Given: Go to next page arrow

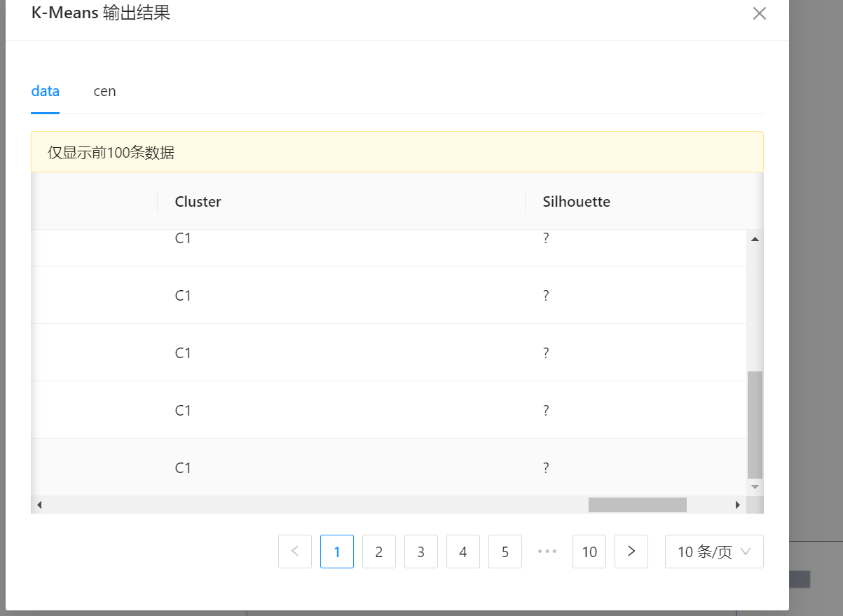Looking at the screenshot, I should [631, 552].
